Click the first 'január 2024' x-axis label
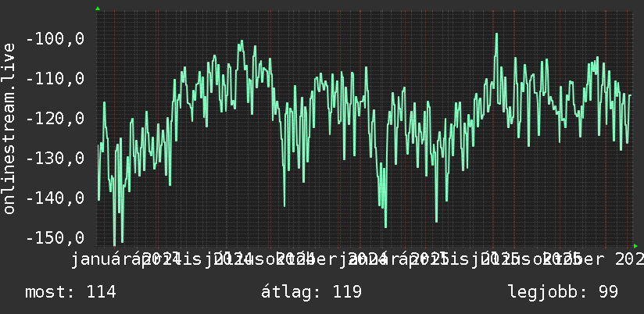The height and width of the screenshot is (314, 644). [126, 259]
